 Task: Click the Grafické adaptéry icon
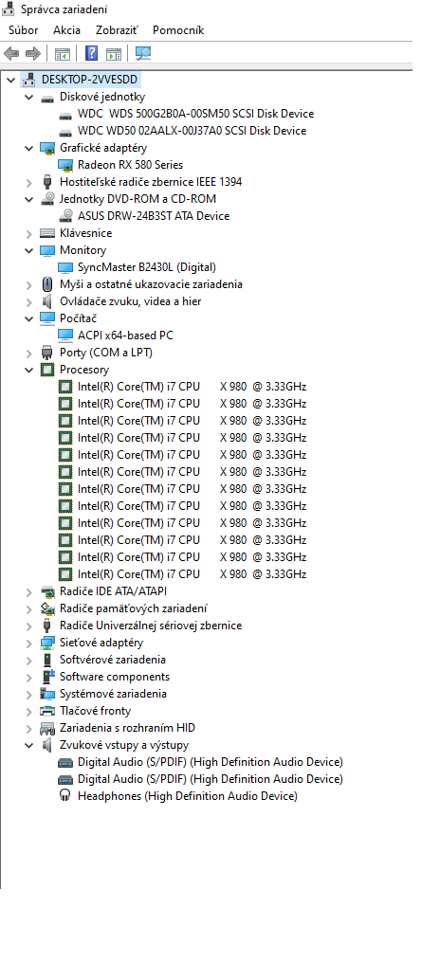pyautogui.click(x=46, y=148)
